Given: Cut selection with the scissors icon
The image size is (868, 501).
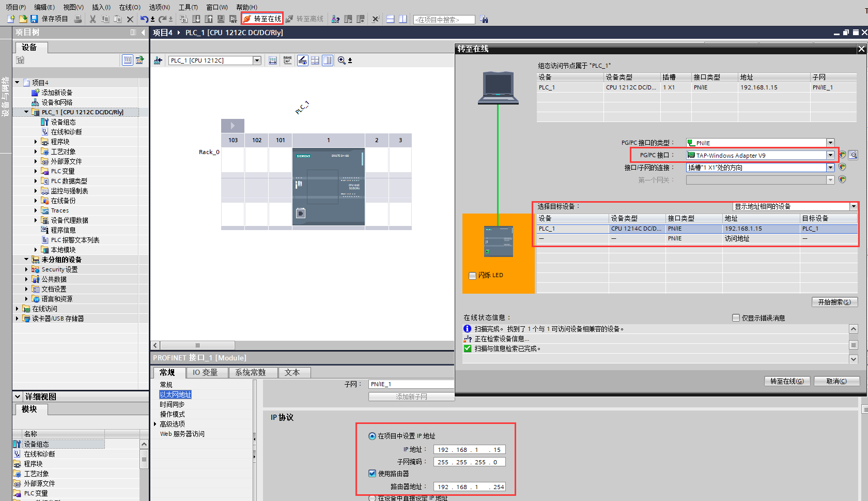Looking at the screenshot, I should pyautogui.click(x=93, y=19).
